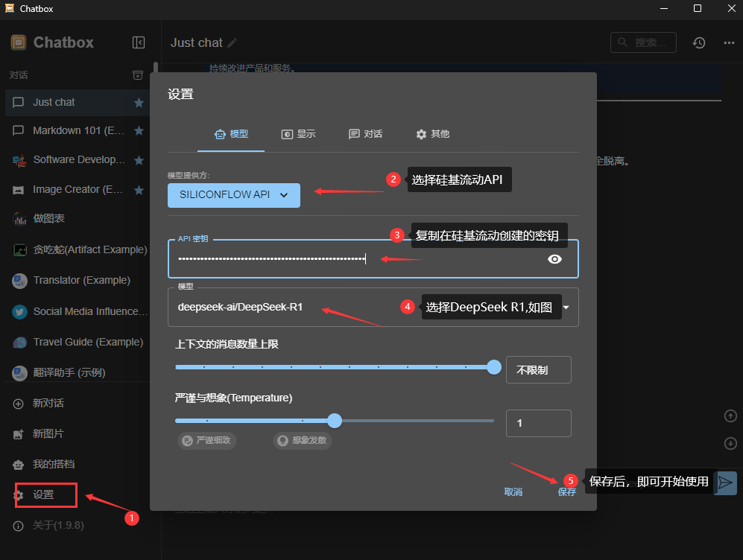Click the Temperature value field showing 1

pyautogui.click(x=538, y=423)
